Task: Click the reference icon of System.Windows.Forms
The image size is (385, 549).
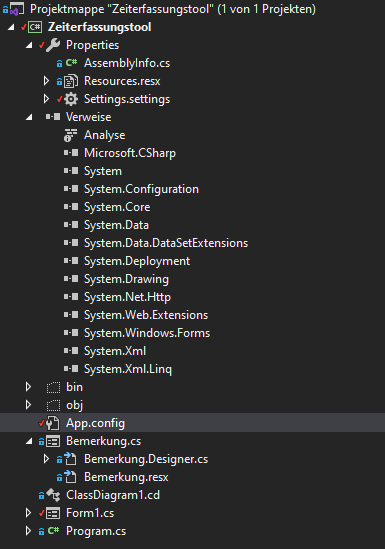Action: click(71, 333)
